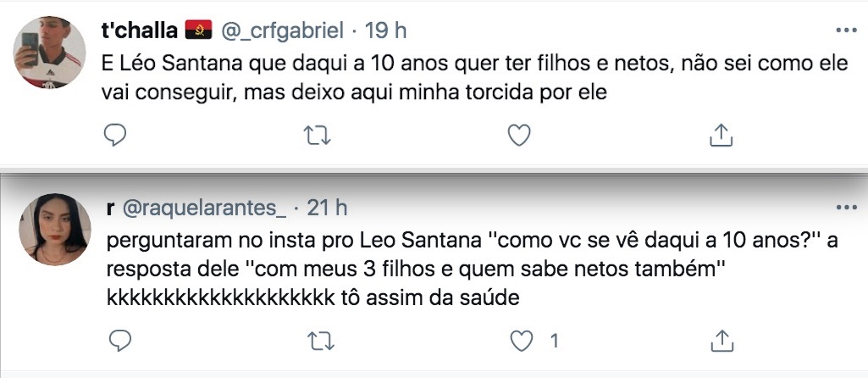Reply to raquelarantes_ tweet
868x378 pixels.
coord(121,341)
